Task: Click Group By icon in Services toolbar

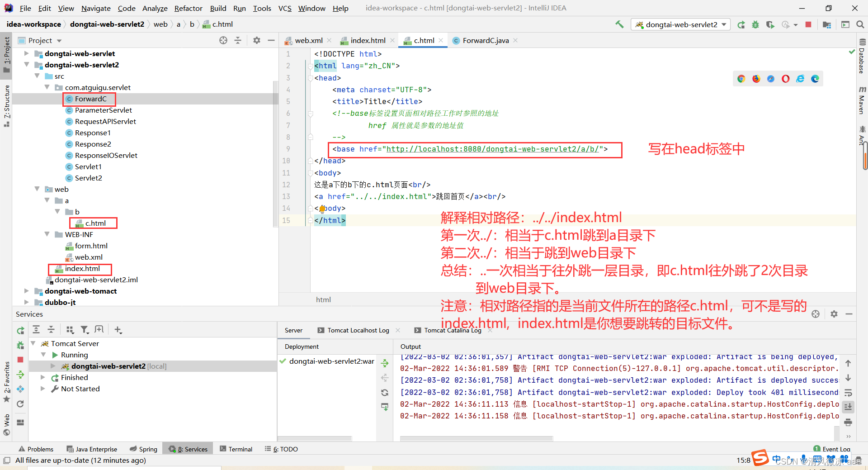Action: [x=70, y=330]
